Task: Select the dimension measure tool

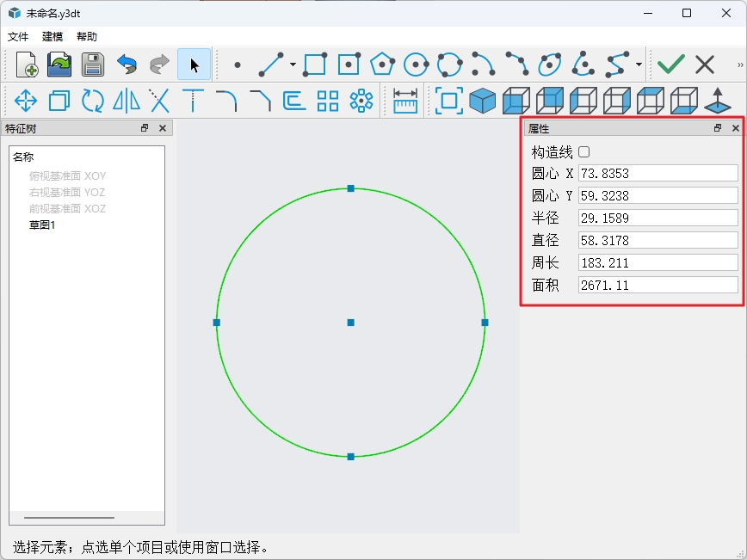Action: tap(405, 101)
